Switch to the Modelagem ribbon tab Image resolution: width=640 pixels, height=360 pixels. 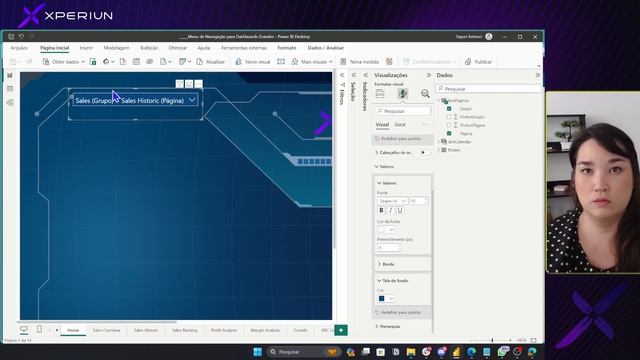[116, 48]
